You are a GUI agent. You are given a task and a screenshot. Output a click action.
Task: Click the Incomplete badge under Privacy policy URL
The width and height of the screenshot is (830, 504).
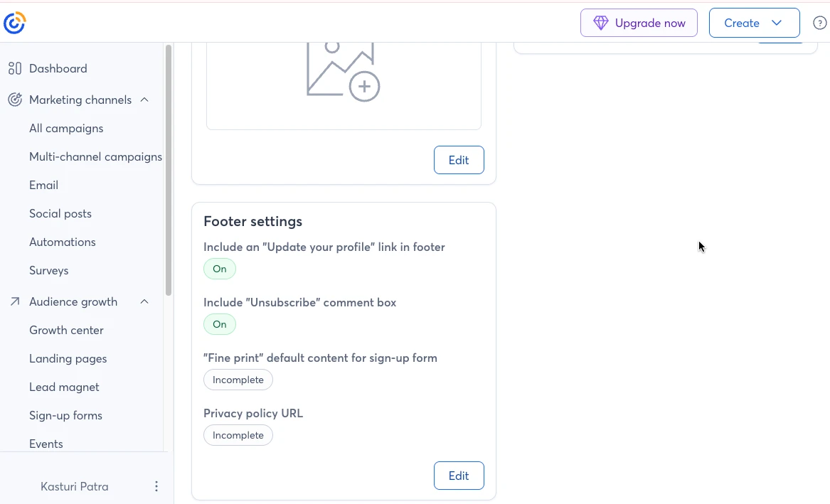click(x=238, y=435)
